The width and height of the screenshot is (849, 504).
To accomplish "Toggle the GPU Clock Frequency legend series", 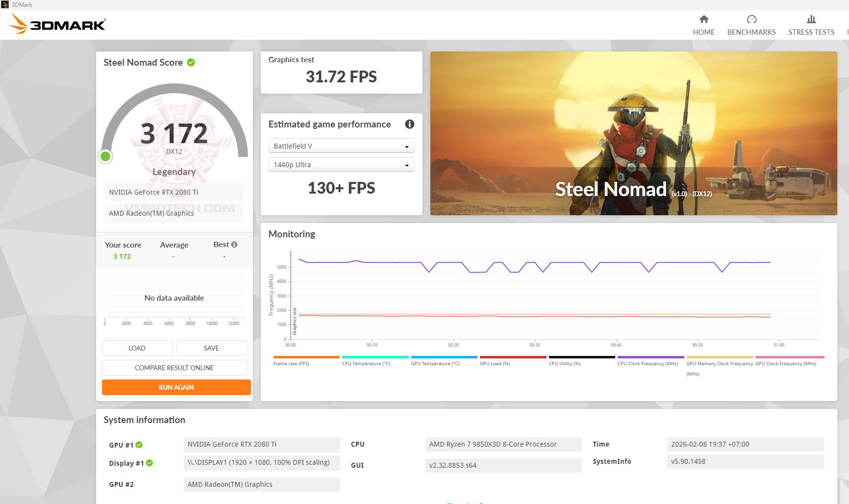I will (790, 361).
